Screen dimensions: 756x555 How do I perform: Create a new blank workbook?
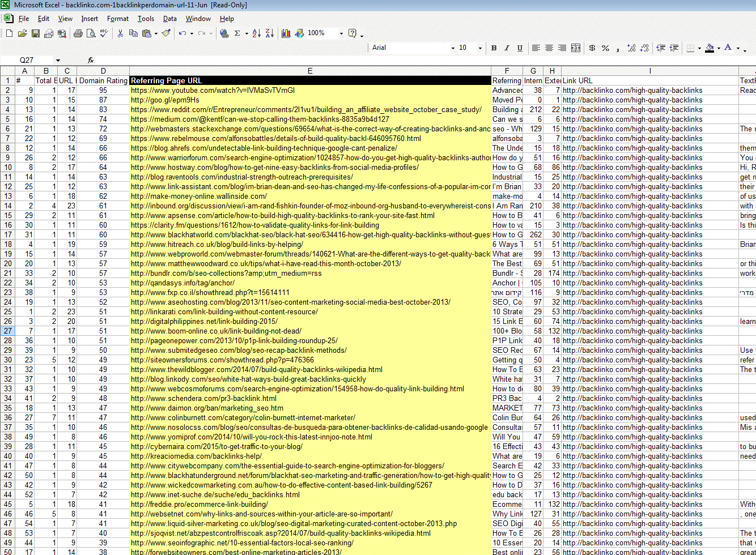coord(10,33)
